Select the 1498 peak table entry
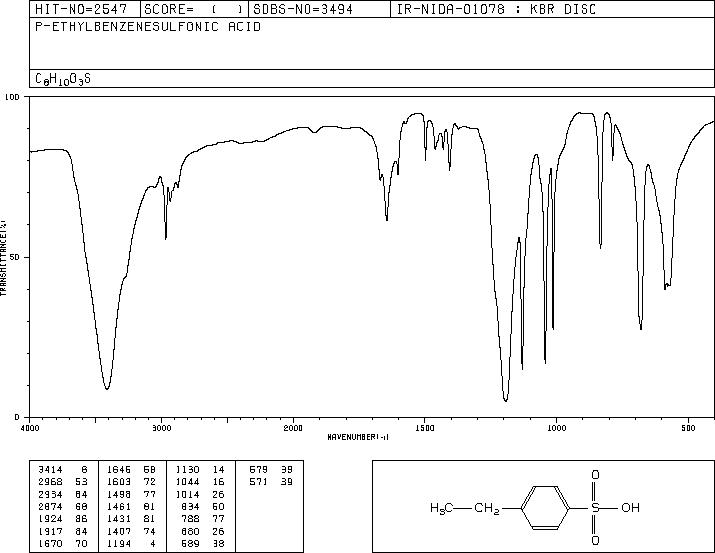Viewport: 715px width, 553px height. coord(131,494)
